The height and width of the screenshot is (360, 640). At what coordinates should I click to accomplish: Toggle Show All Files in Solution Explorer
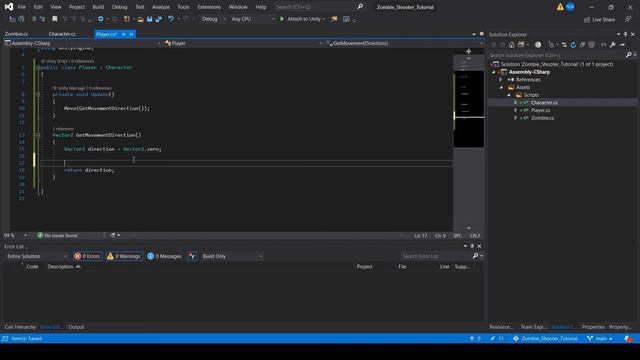[591, 45]
